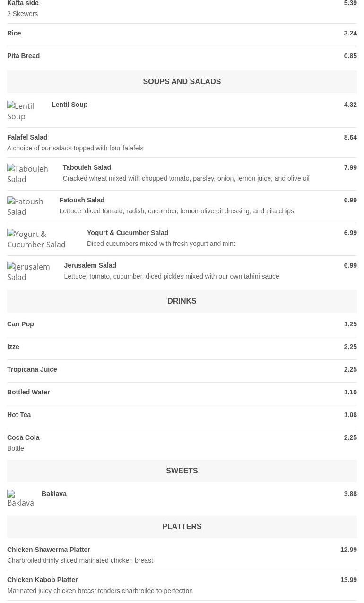Image resolution: width=364 pixels, height=603 pixels.
Task: Click the Baklava image thumbnail
Action: (x=21, y=499)
